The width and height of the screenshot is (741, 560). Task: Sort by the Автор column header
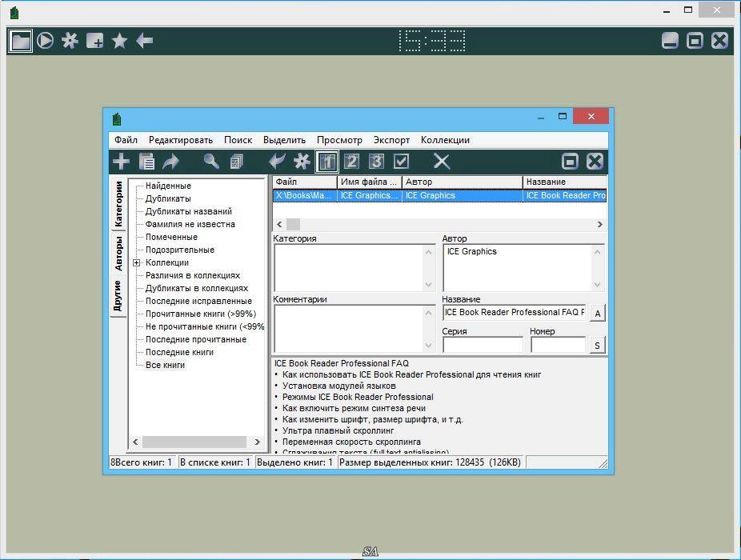(463, 182)
